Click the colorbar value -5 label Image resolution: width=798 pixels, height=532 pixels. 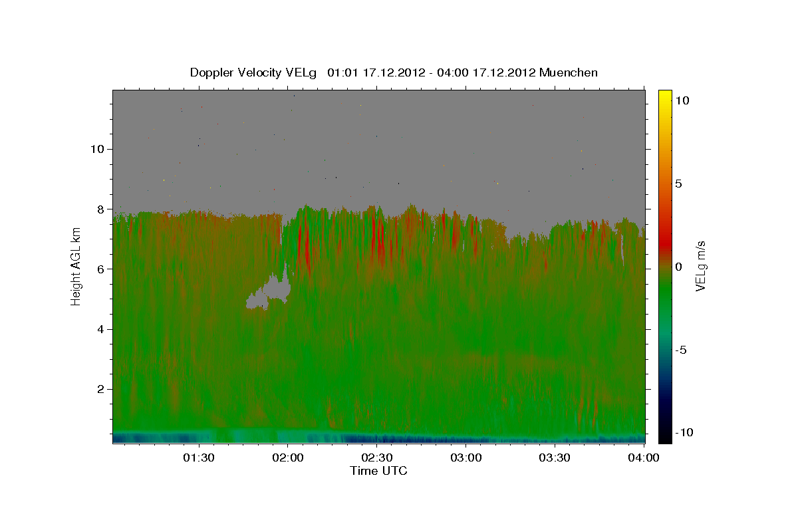click(x=680, y=350)
